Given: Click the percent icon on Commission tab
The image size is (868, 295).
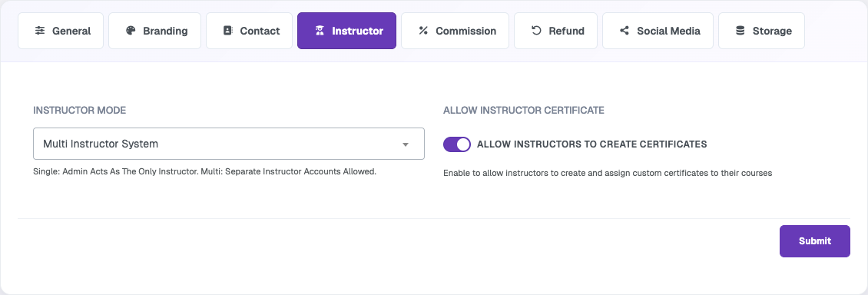Looking at the screenshot, I should [423, 31].
